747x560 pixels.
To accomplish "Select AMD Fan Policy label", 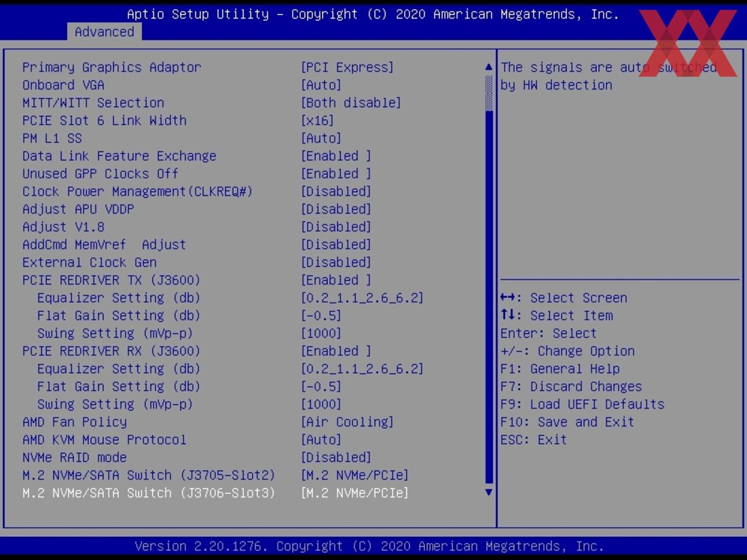I will click(74, 422).
